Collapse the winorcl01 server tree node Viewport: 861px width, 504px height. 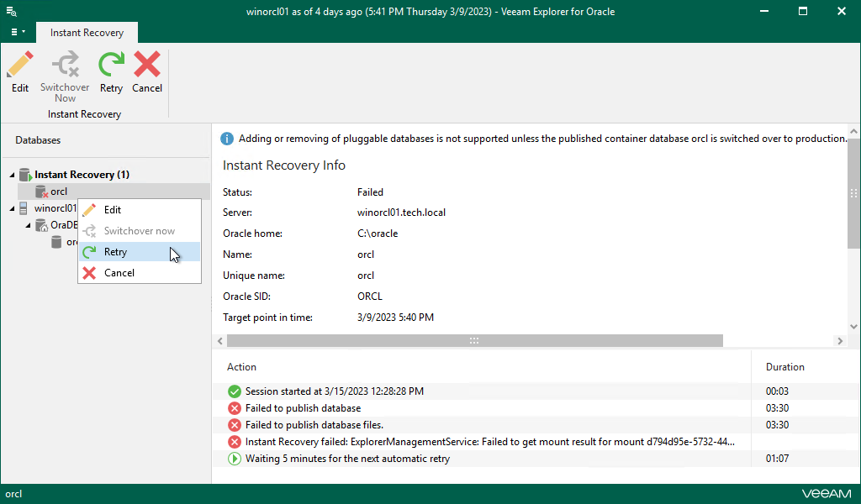pyautogui.click(x=13, y=208)
